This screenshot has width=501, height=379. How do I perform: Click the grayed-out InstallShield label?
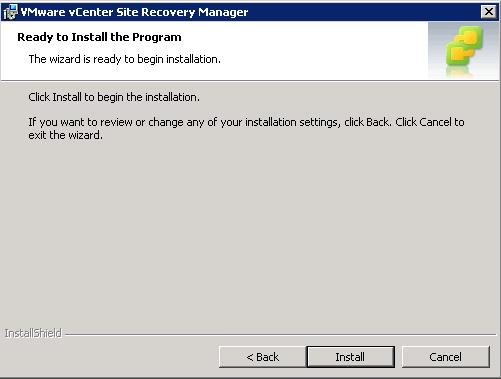[33, 333]
